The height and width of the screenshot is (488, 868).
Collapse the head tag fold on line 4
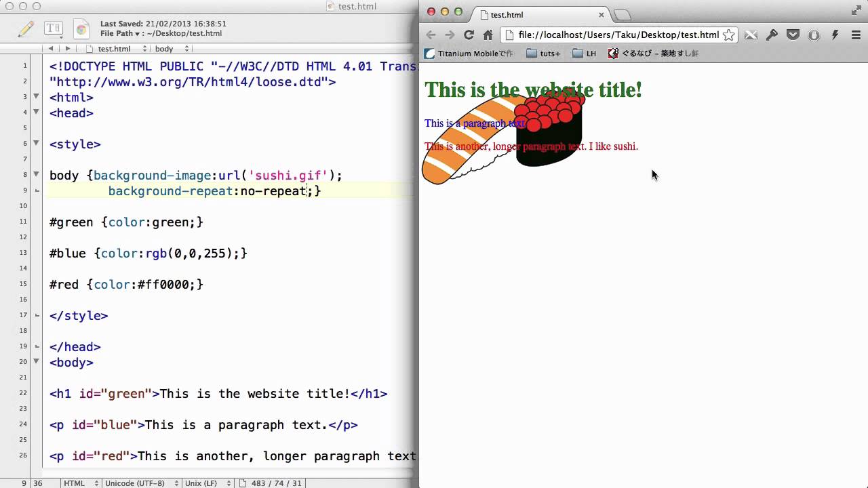click(x=37, y=113)
